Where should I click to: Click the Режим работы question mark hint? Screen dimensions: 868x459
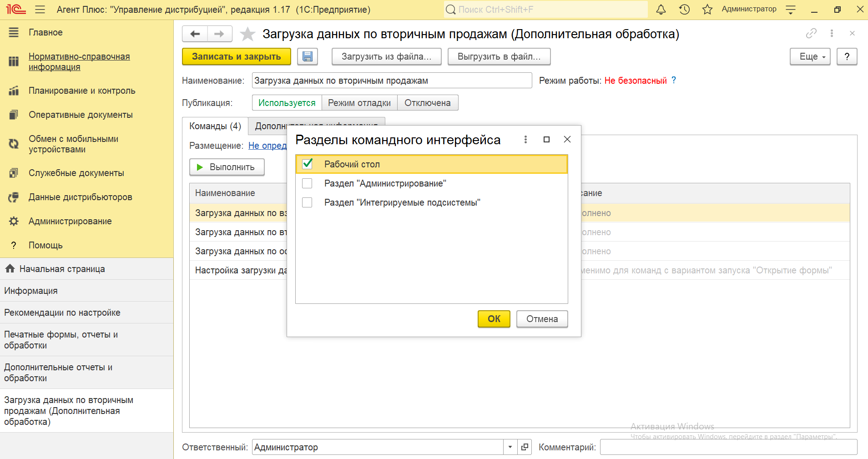pos(674,80)
